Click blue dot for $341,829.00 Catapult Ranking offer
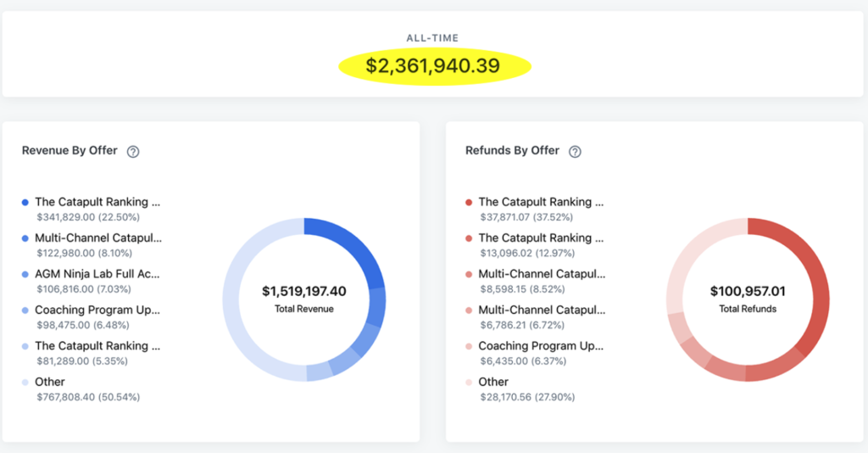Viewport: 868px width, 453px height. [25, 203]
